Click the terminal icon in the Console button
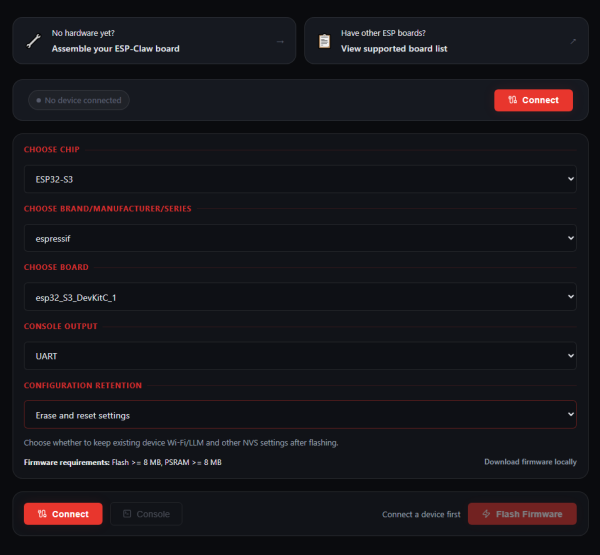This screenshot has height=555, width=600. [x=127, y=514]
